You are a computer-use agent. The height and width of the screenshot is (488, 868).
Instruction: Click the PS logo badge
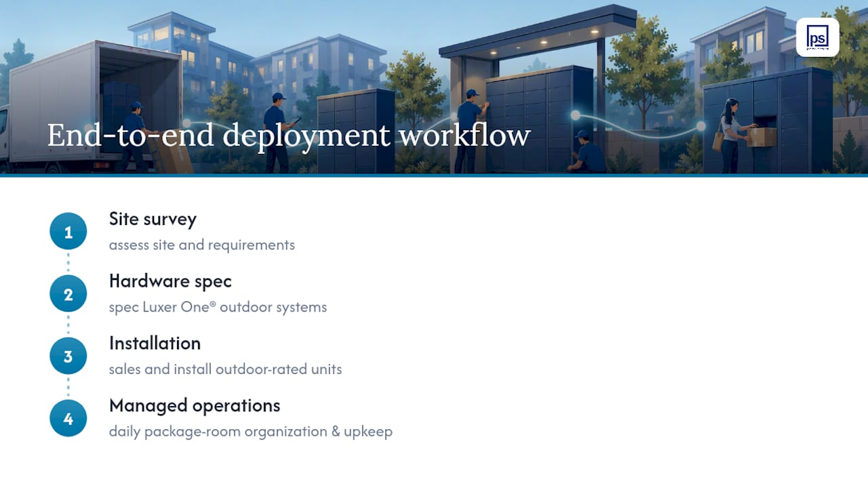click(x=817, y=37)
